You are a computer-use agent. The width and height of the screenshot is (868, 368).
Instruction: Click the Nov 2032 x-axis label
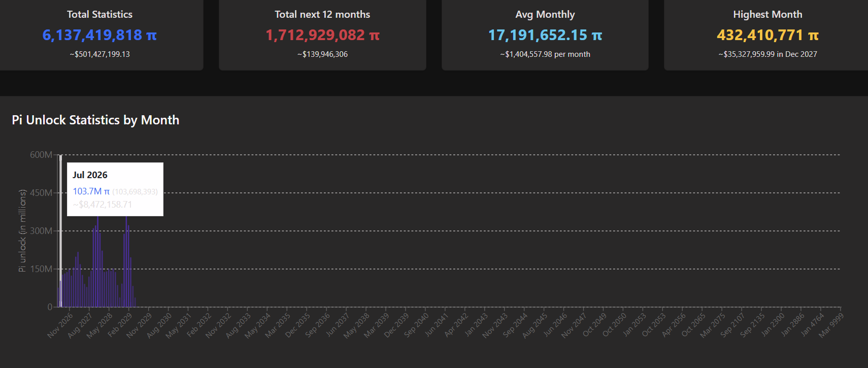(x=219, y=325)
